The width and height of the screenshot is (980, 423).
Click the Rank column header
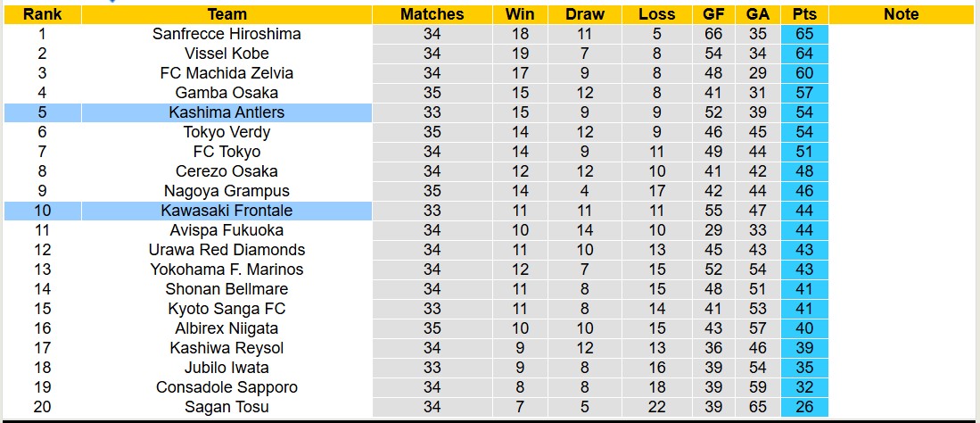42,14
